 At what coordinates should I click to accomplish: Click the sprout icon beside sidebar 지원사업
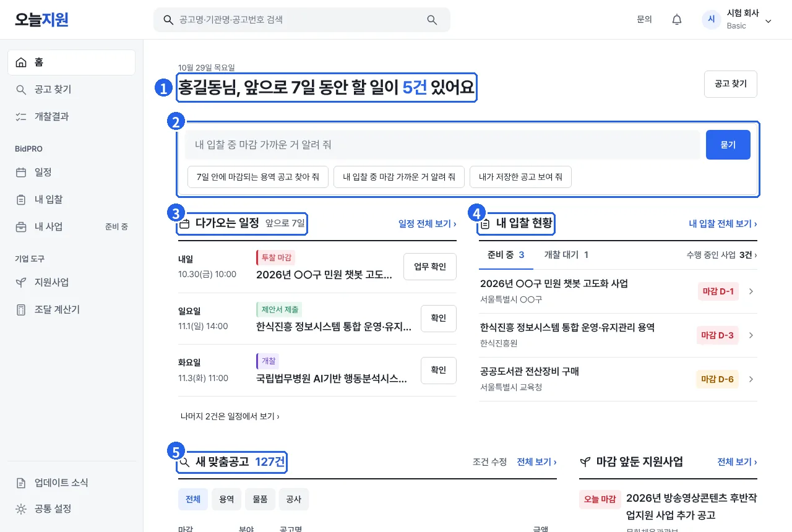pyautogui.click(x=21, y=283)
